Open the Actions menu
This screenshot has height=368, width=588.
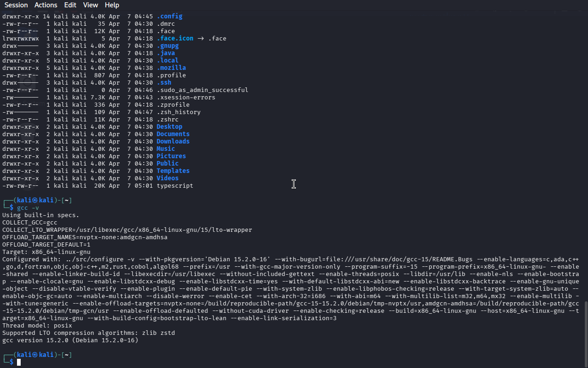coord(46,5)
